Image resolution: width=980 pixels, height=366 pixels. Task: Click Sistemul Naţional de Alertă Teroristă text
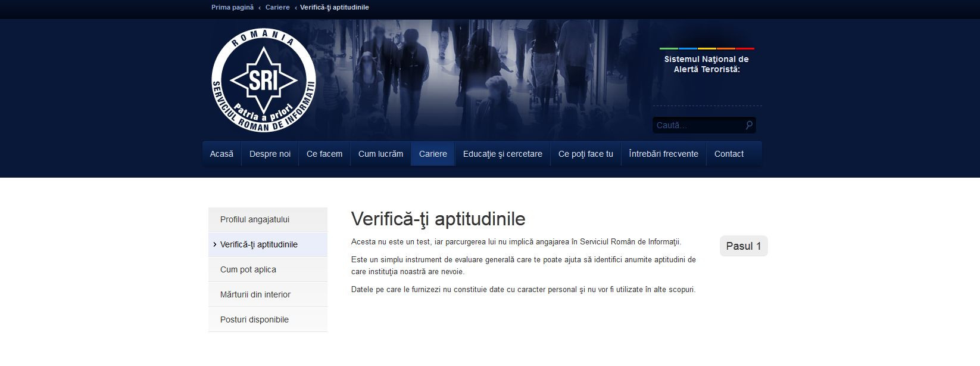(707, 64)
